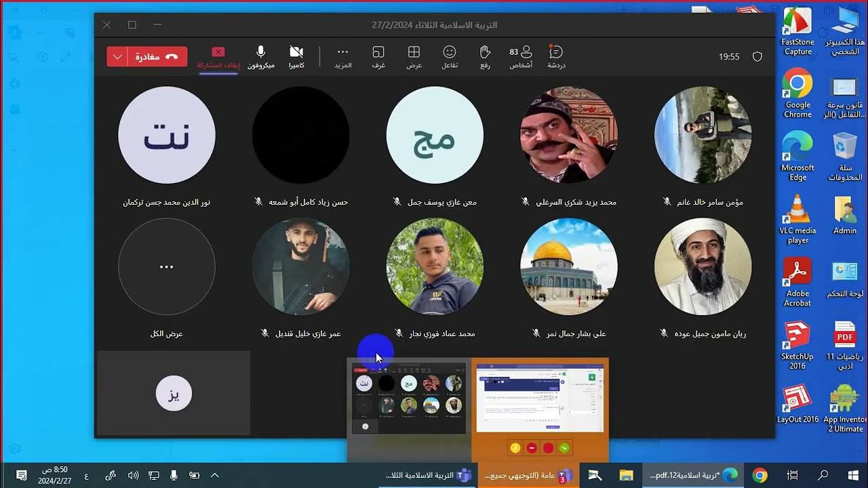The image size is (868, 488).
Task: Open the View all tile (عرض الكل)
Action: coord(167,266)
